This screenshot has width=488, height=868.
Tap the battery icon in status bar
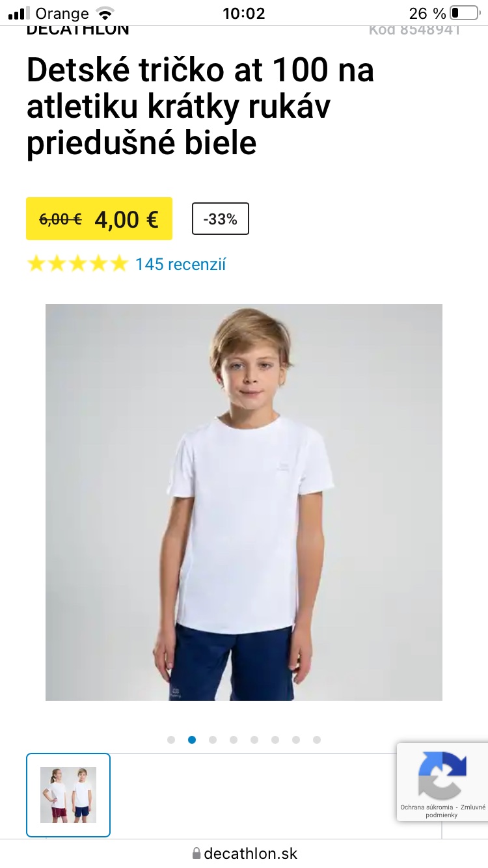(x=464, y=13)
